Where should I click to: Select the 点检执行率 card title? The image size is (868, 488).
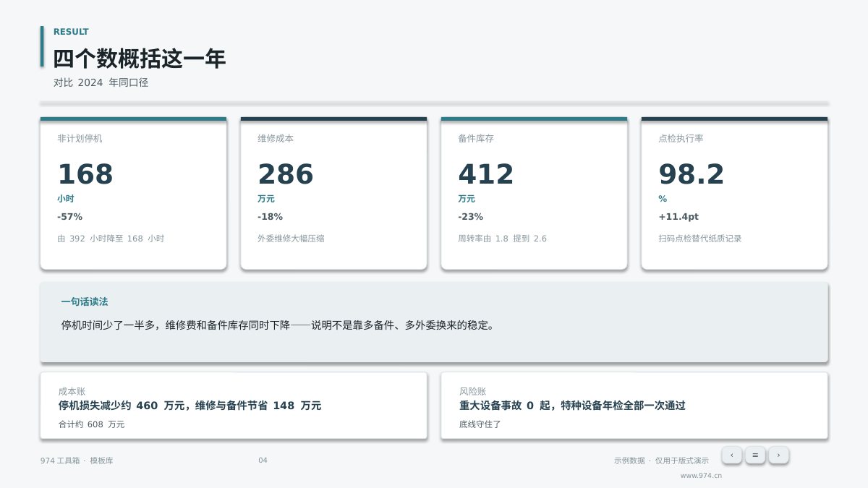click(681, 138)
